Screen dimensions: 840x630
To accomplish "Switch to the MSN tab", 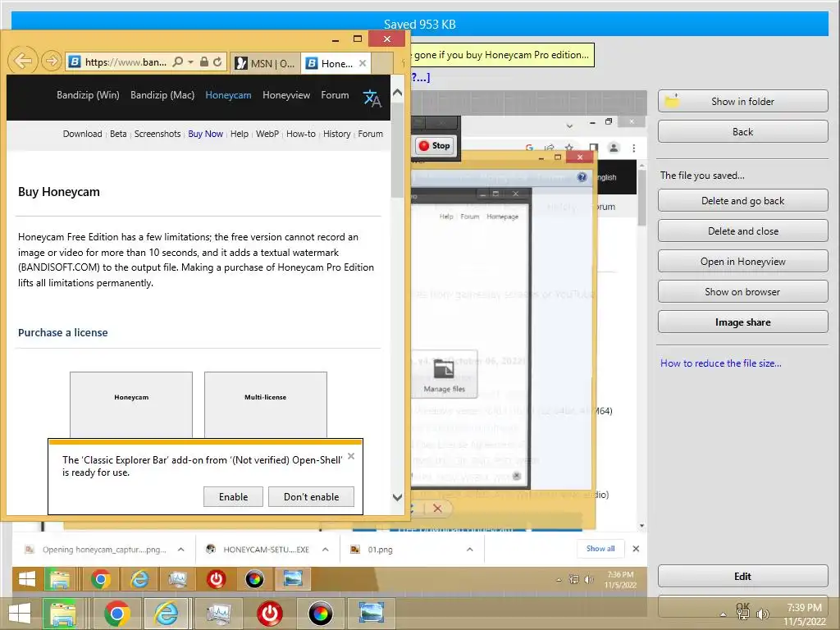I will pos(266,63).
